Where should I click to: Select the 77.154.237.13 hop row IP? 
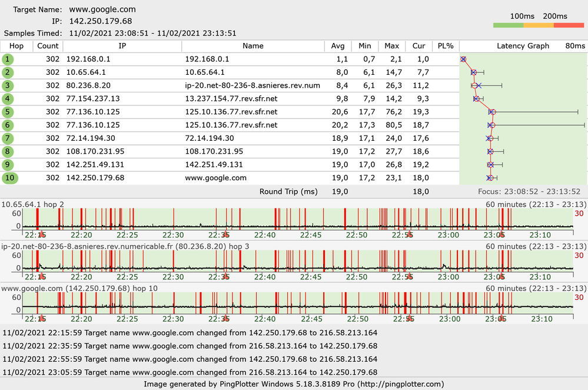[x=93, y=98]
